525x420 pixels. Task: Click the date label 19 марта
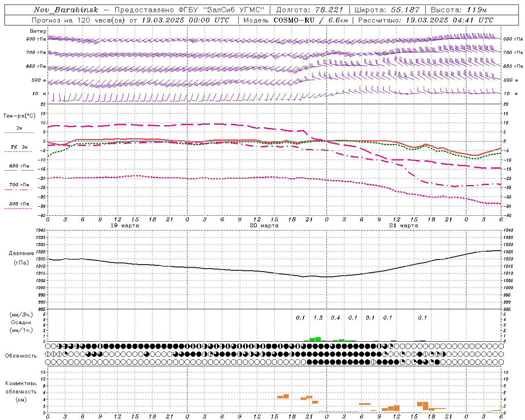click(125, 226)
